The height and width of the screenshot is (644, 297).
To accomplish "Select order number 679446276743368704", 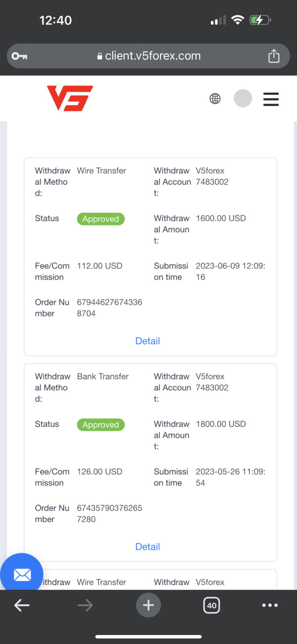I will (109, 308).
